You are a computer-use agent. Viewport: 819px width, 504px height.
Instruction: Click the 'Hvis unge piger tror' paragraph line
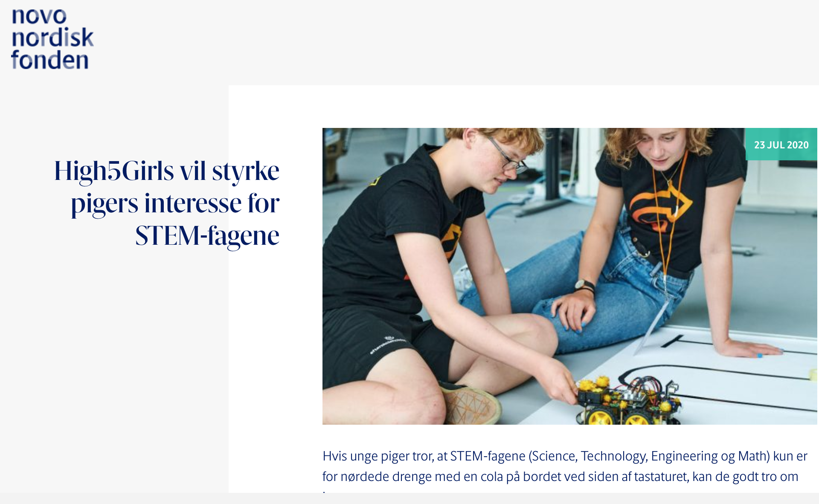click(565, 456)
